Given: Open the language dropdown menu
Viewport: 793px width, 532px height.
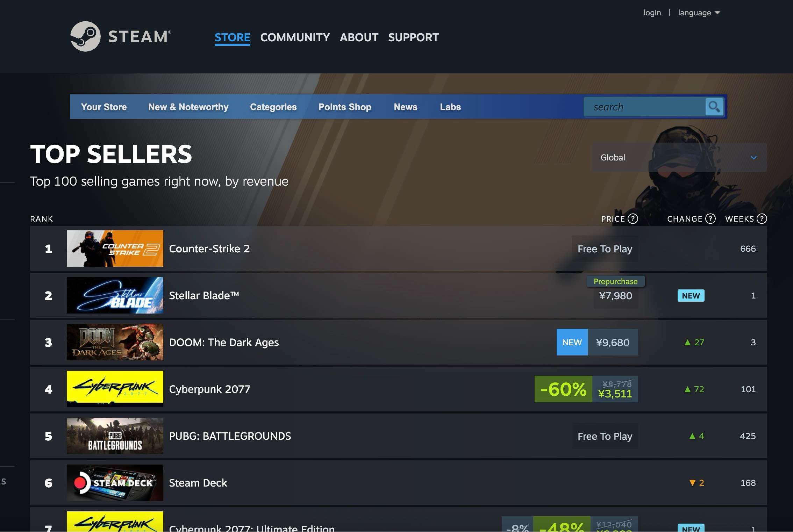Looking at the screenshot, I should pyautogui.click(x=699, y=13).
